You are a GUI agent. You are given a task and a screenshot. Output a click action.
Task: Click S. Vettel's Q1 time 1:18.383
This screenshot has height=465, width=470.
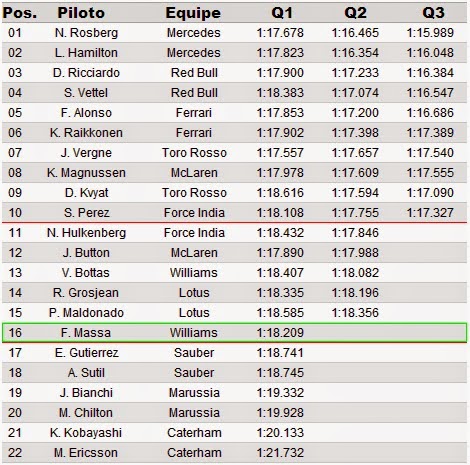point(280,93)
